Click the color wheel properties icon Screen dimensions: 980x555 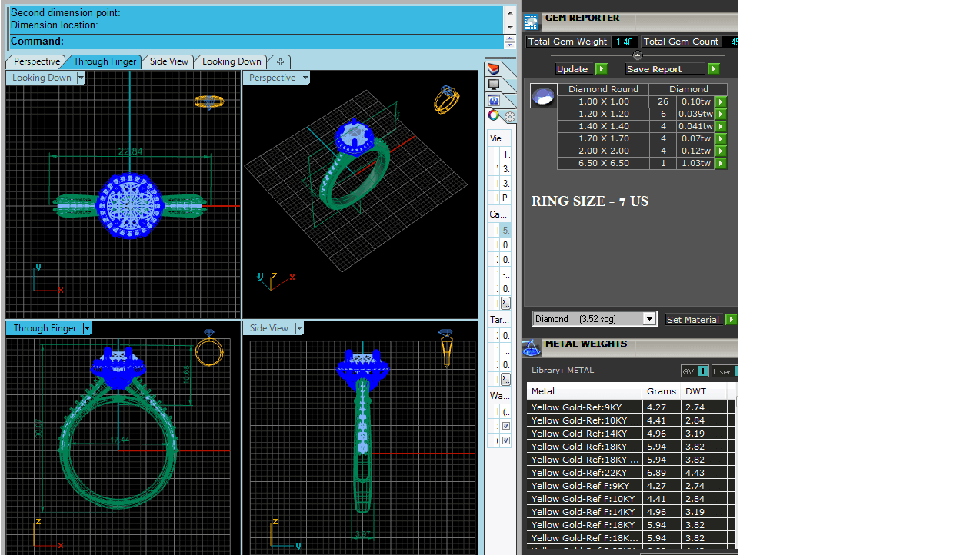pos(494,116)
